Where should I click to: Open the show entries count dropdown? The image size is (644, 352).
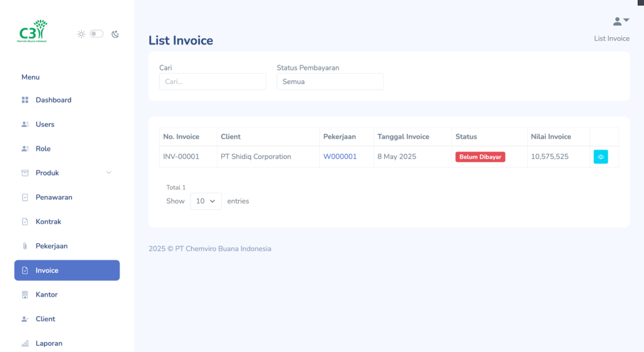coord(206,201)
